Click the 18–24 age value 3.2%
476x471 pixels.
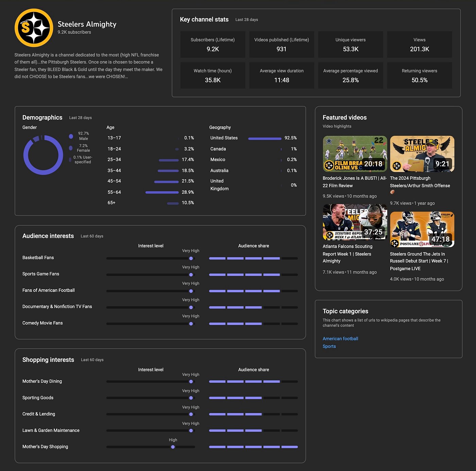click(x=189, y=149)
